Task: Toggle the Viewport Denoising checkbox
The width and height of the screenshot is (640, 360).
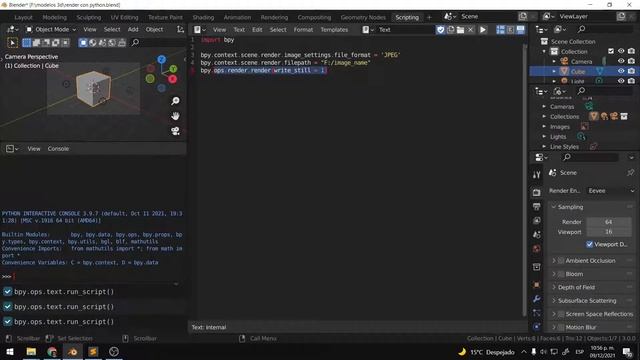Action: pos(589,244)
